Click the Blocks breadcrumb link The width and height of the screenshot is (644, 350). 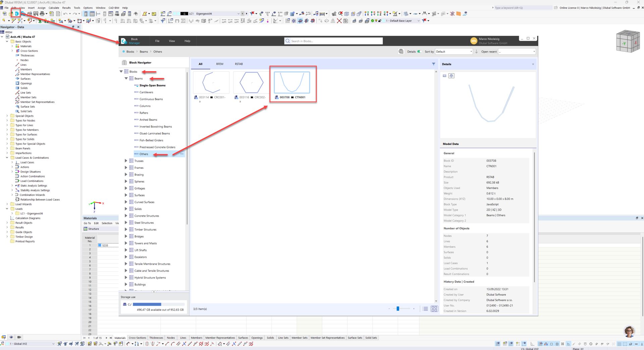point(130,52)
